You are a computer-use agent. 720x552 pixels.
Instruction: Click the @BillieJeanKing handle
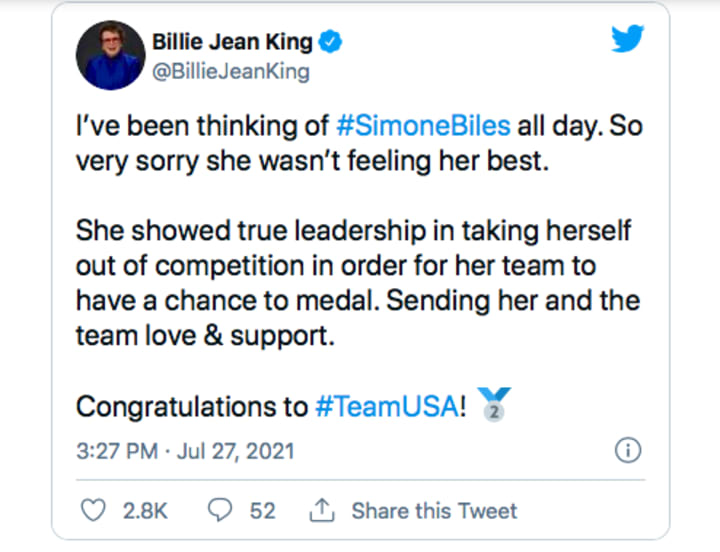(231, 72)
